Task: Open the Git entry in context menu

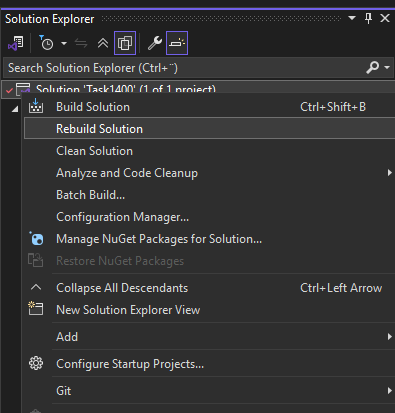Action: tap(210, 391)
